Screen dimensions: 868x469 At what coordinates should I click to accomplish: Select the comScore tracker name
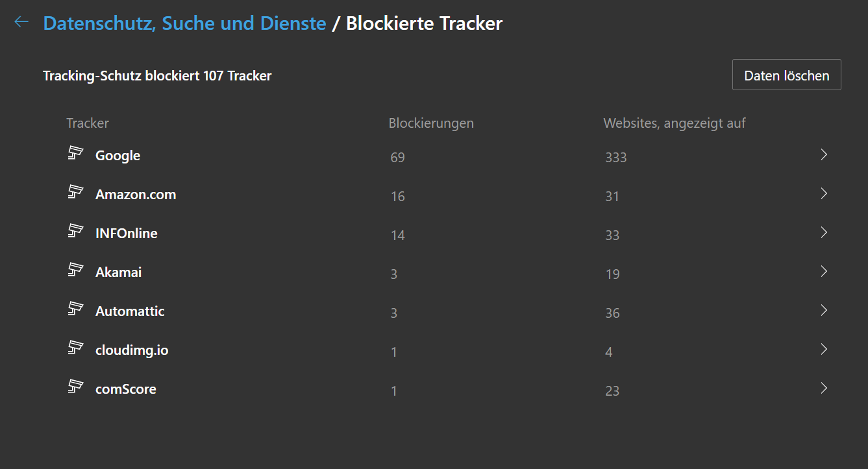(125, 389)
